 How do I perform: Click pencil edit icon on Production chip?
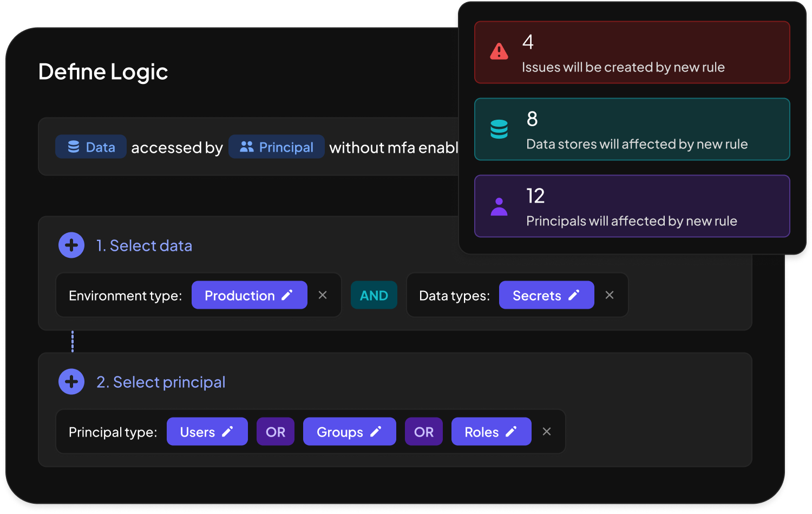pyautogui.click(x=287, y=295)
